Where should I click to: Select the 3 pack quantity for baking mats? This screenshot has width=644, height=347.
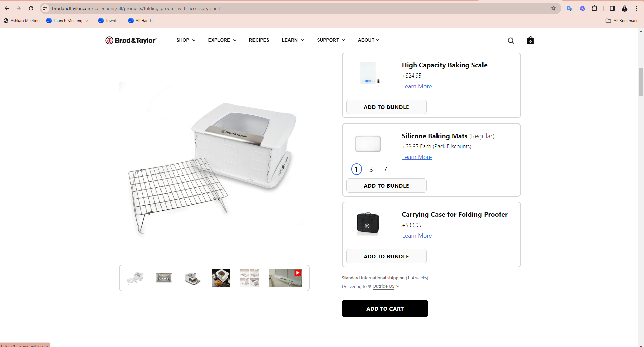click(x=371, y=169)
